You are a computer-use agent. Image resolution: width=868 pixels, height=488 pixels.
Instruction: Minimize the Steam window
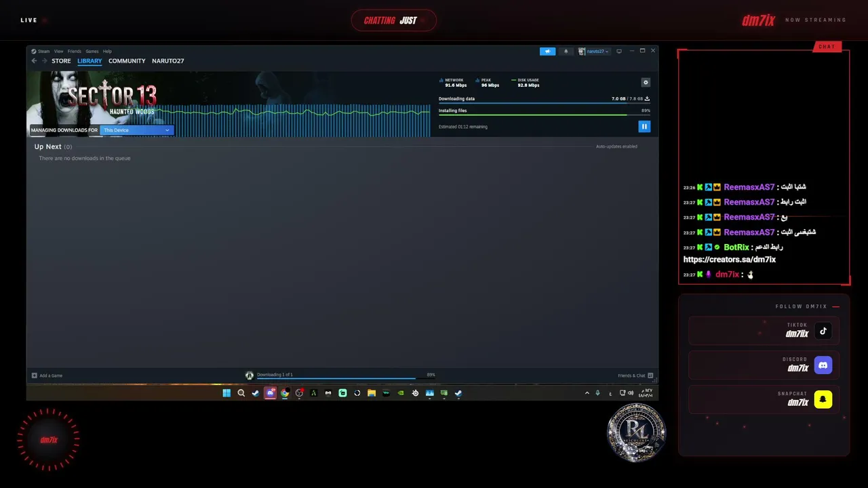click(x=631, y=51)
